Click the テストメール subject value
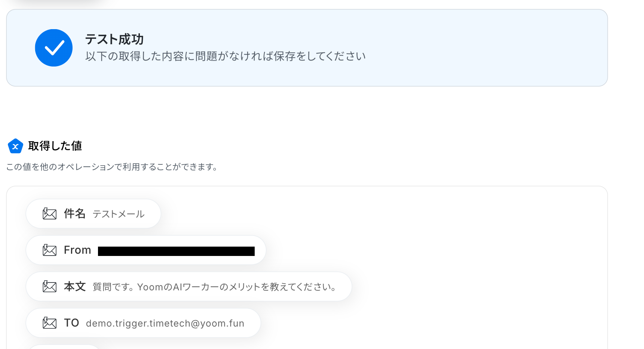644x349 pixels. [119, 214]
